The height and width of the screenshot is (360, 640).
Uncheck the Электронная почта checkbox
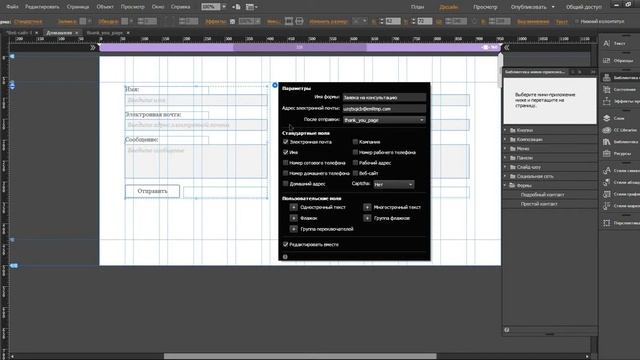[285, 142]
